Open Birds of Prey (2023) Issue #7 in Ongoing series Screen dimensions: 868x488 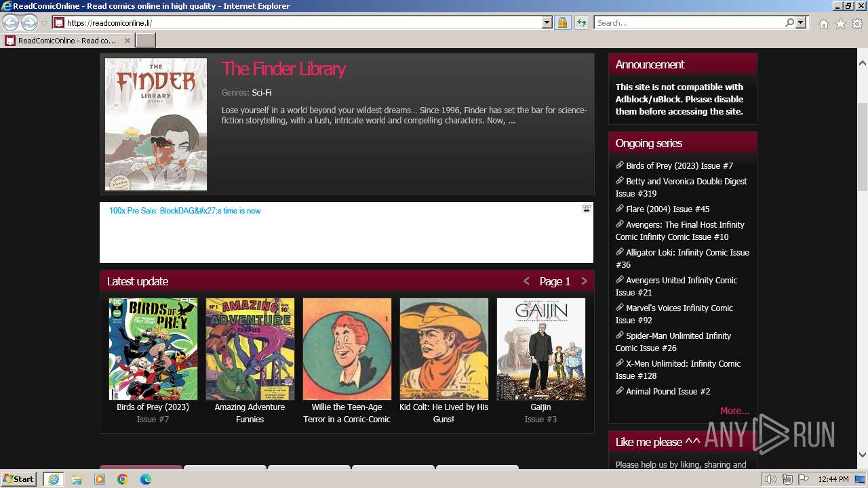click(679, 166)
